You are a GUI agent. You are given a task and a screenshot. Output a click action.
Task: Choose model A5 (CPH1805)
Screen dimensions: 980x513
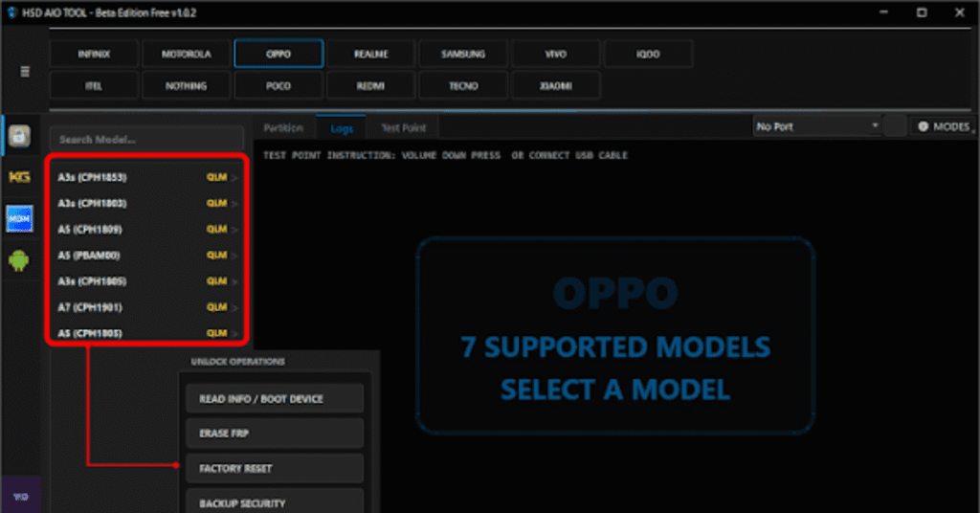[147, 332]
